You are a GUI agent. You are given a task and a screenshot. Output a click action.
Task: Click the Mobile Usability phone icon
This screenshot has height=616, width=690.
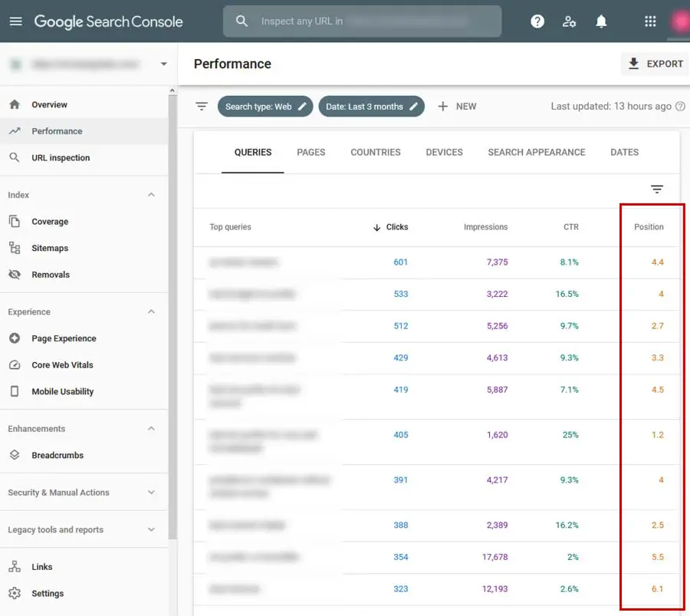15,391
